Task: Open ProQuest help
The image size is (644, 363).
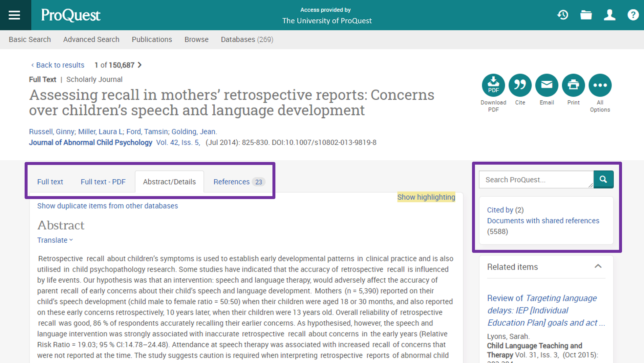Action: (633, 15)
